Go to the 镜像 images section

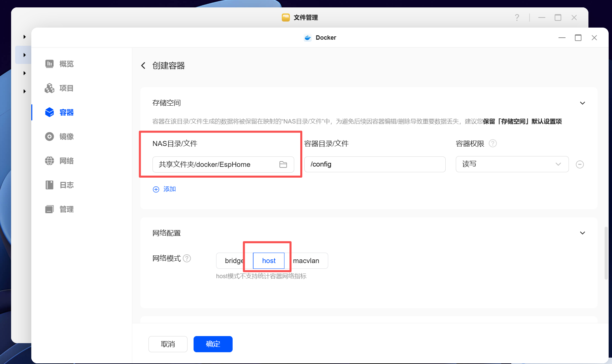coord(60,137)
